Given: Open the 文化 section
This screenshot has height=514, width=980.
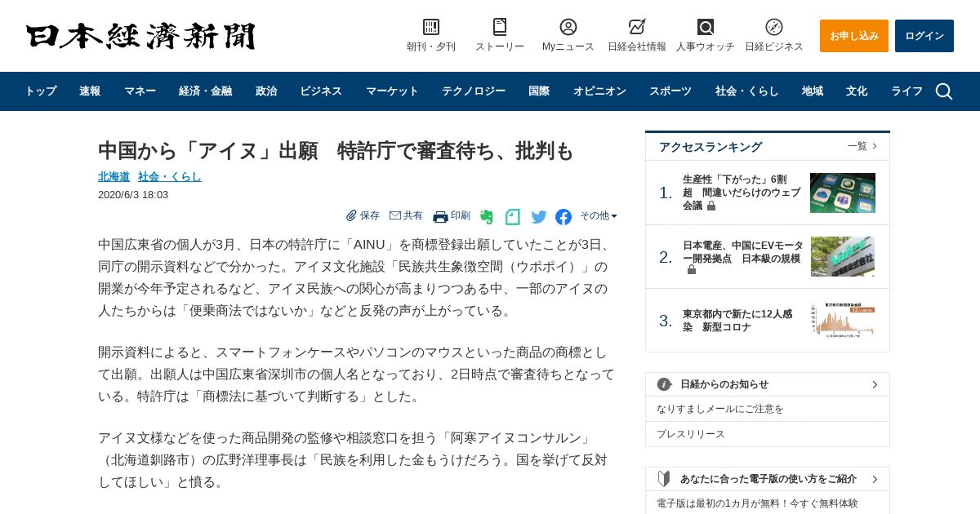Looking at the screenshot, I should coord(857,91).
